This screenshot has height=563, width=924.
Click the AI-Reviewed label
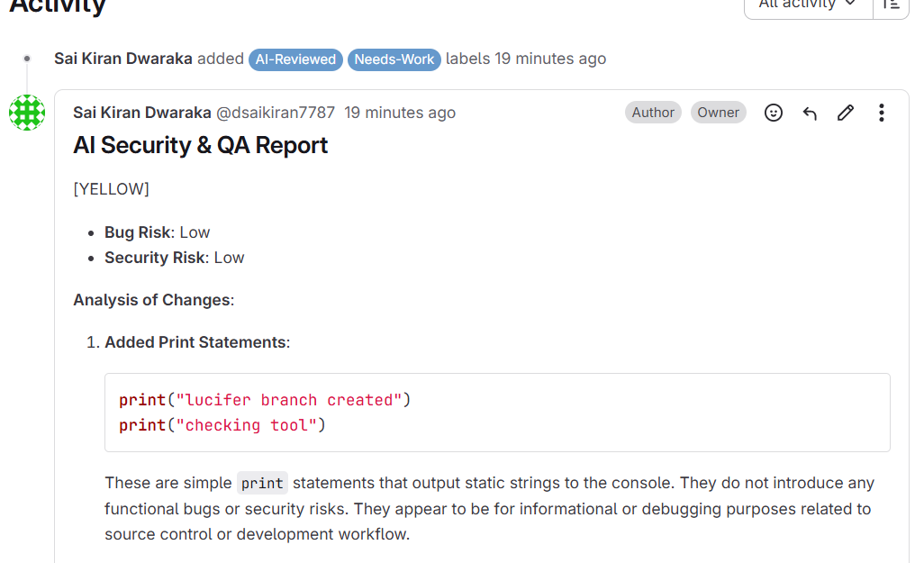[295, 59]
